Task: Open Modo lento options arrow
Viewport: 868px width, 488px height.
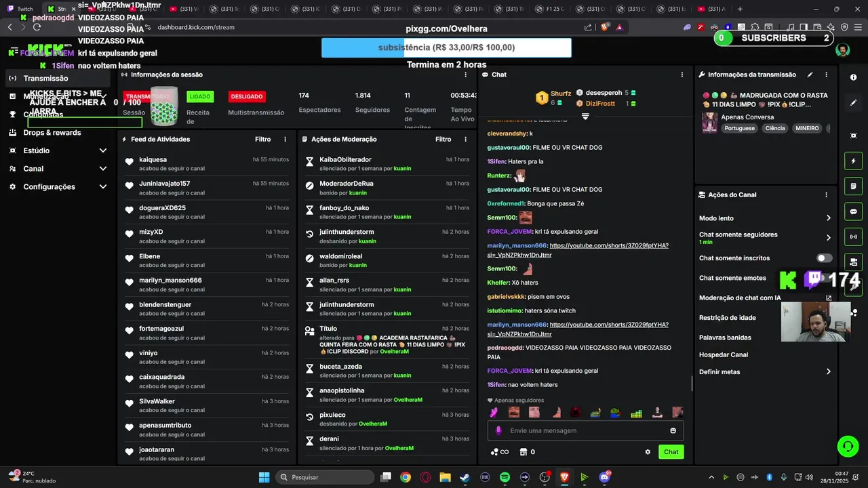Action: coord(828,218)
